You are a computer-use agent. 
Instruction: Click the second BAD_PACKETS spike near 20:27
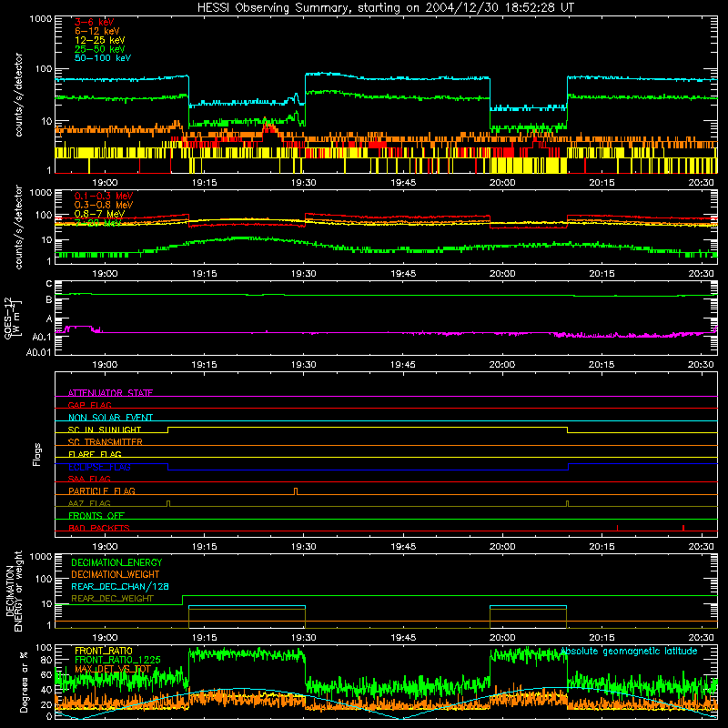pyautogui.click(x=683, y=528)
